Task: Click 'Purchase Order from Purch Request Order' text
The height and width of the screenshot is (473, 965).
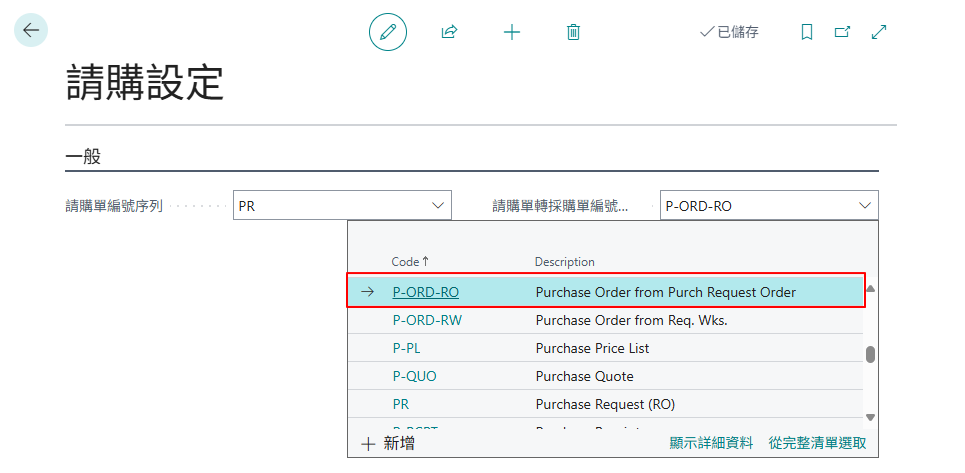Action: (666, 292)
